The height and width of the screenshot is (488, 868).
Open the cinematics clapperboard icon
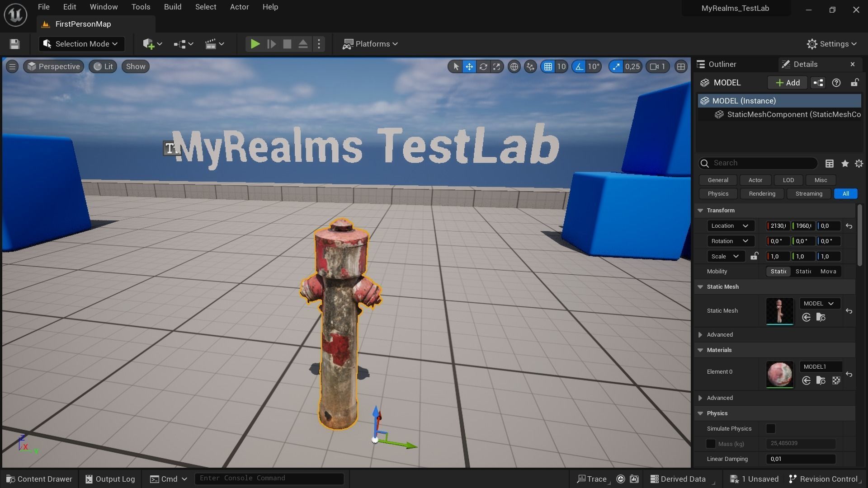tap(214, 44)
